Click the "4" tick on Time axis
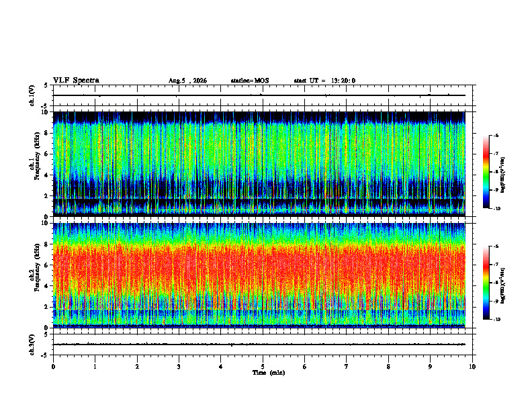 point(221,367)
